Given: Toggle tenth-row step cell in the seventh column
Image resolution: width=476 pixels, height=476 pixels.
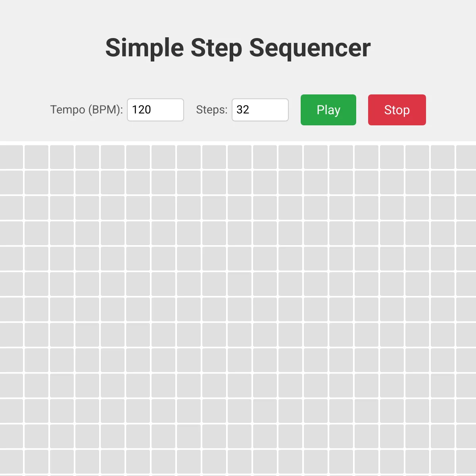Looking at the screenshot, I should click(x=163, y=386).
